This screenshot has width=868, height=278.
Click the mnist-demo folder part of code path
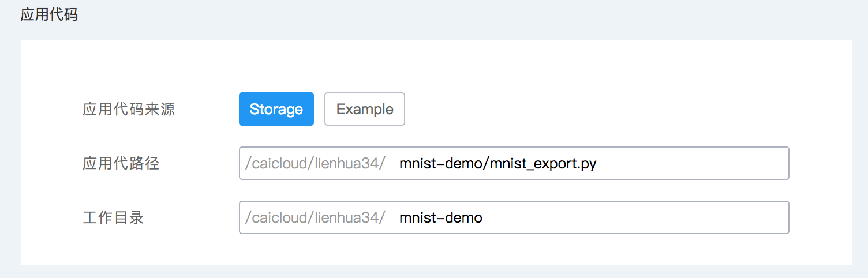pos(442,164)
